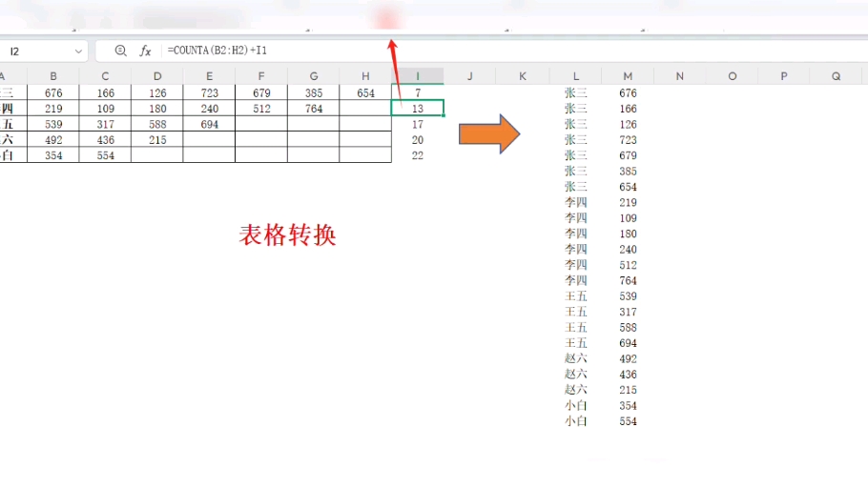Click cell containing 385 in column G

(313, 93)
